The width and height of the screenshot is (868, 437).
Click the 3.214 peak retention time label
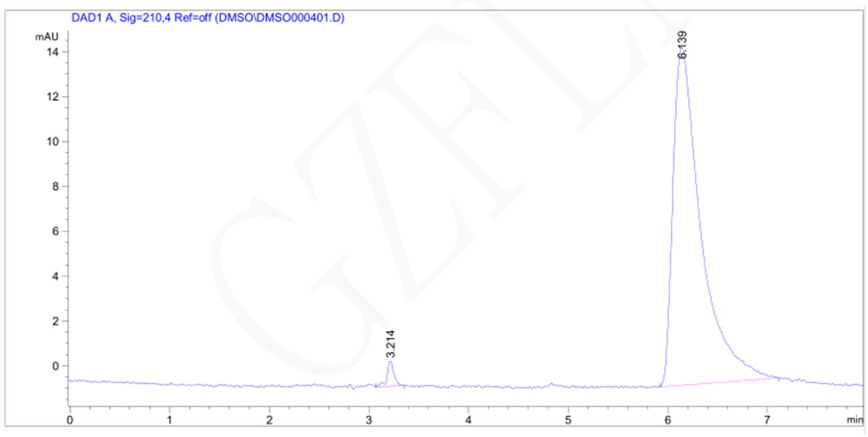click(390, 344)
